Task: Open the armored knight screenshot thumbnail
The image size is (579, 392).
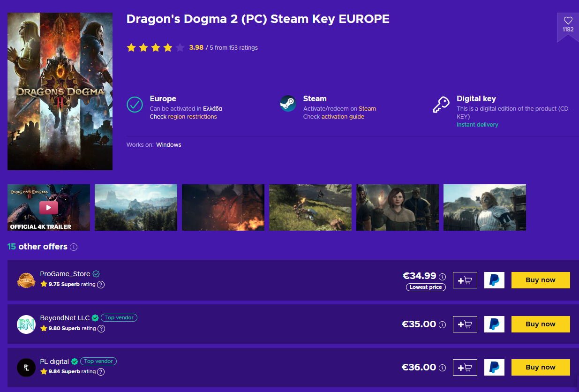Action: [x=485, y=207]
